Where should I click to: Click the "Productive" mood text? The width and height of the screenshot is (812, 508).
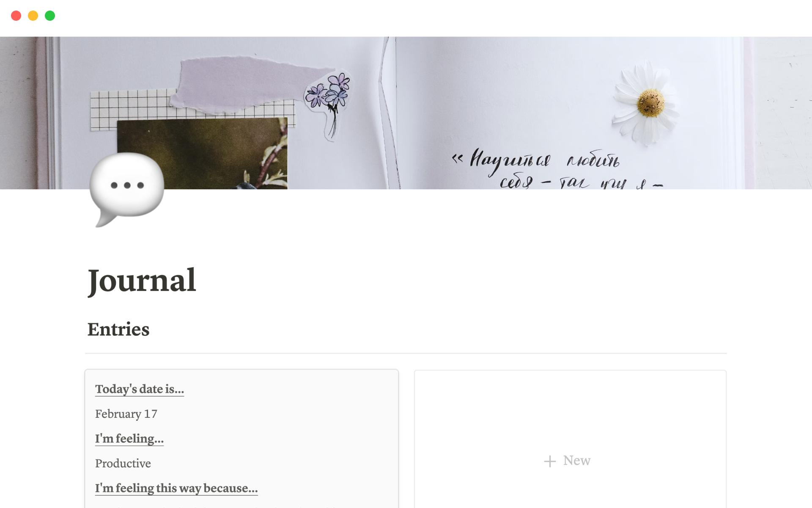[123, 464]
